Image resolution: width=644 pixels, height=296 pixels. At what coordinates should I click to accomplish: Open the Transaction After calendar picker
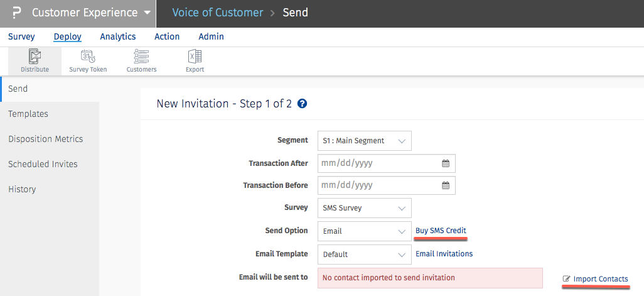point(446,163)
